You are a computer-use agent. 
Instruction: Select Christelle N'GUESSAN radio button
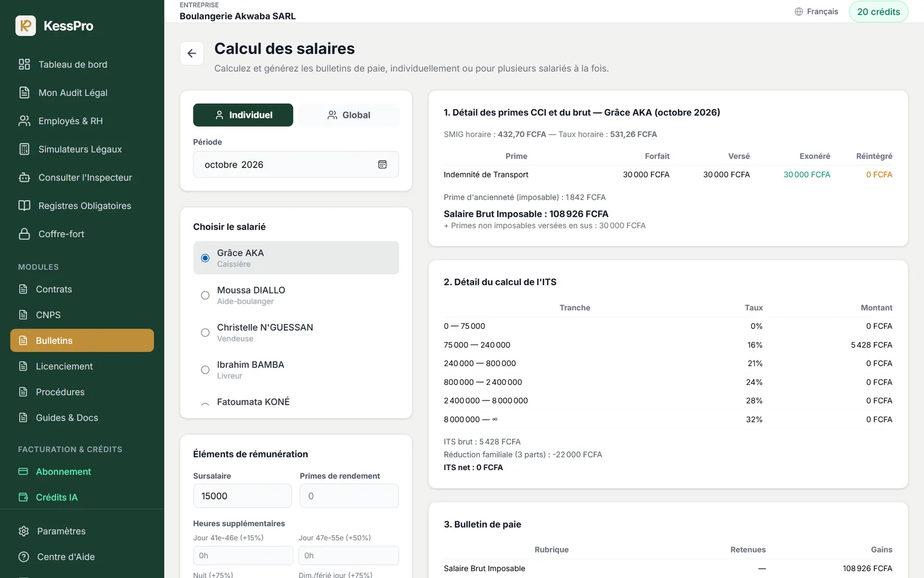coord(205,332)
